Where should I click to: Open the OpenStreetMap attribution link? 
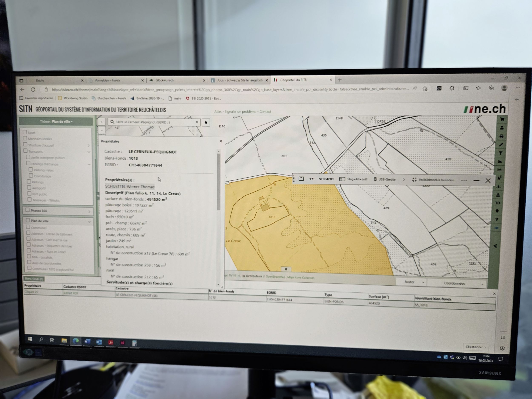click(275, 277)
